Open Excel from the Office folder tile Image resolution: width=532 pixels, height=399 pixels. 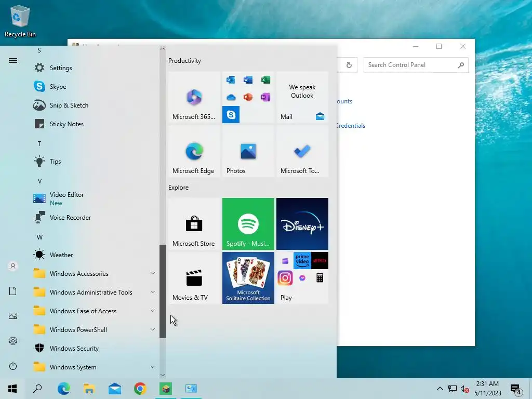[265, 79]
